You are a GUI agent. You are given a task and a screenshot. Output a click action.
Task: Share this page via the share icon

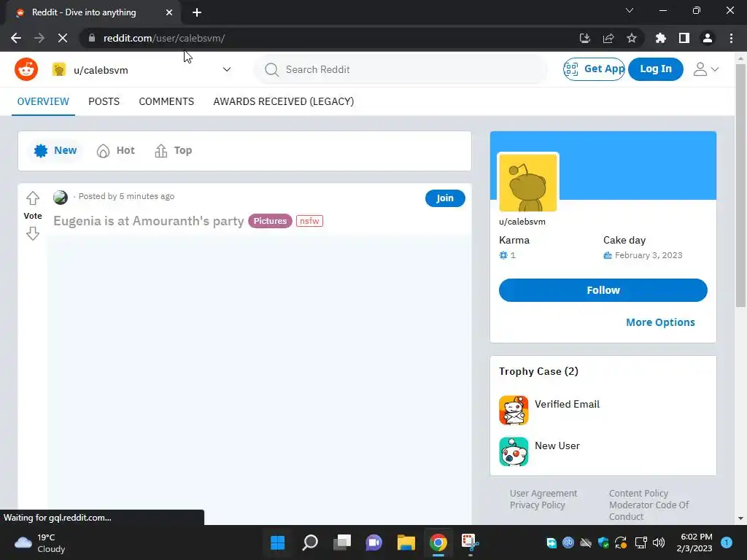(608, 38)
